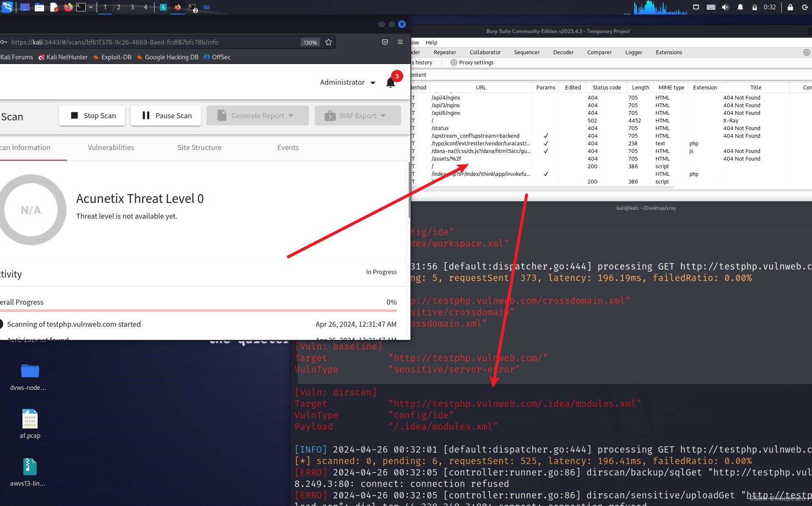Open system notifications bell in top panel
The height and width of the screenshot is (506, 812).
[740, 7]
